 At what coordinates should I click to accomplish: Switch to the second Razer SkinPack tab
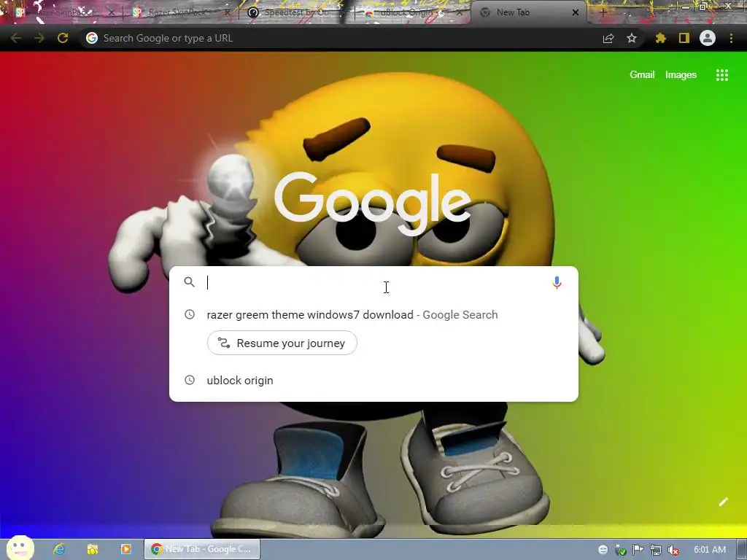(182, 12)
